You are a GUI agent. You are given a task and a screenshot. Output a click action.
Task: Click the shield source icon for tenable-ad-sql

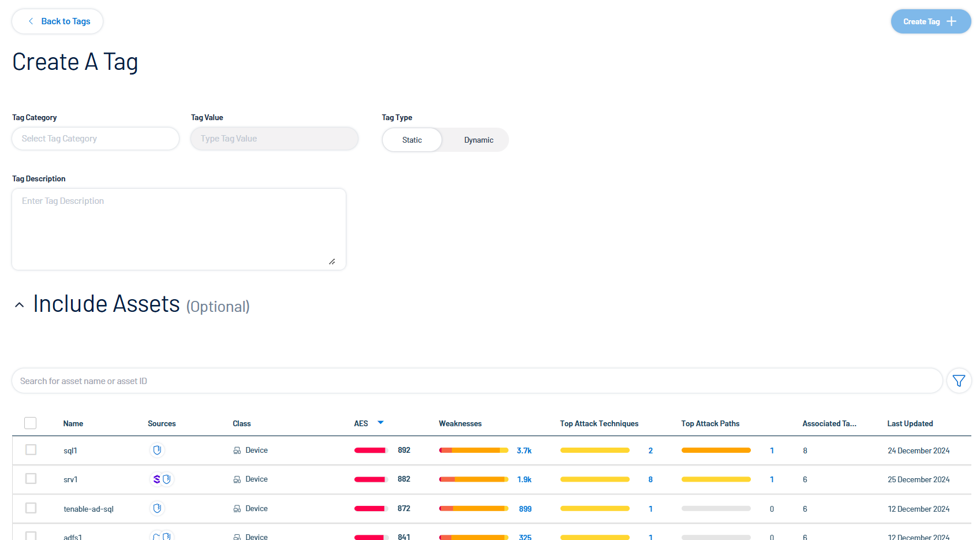coord(157,508)
